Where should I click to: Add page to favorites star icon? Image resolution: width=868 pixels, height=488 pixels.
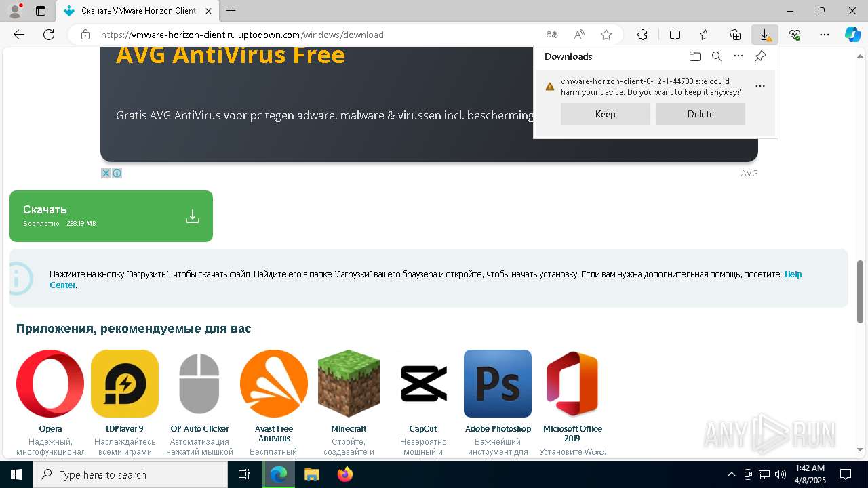(606, 35)
